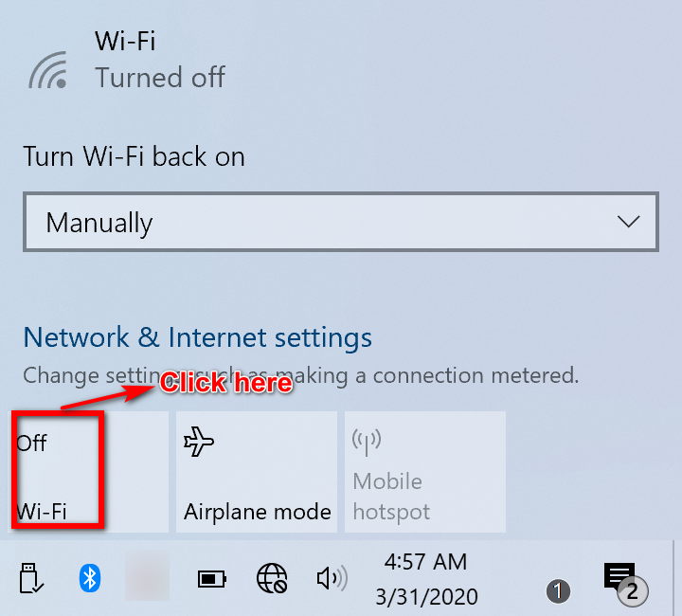Screen dimensions: 682x616
Task: Click the mobile hotspot antenna icon
Action: tap(367, 442)
